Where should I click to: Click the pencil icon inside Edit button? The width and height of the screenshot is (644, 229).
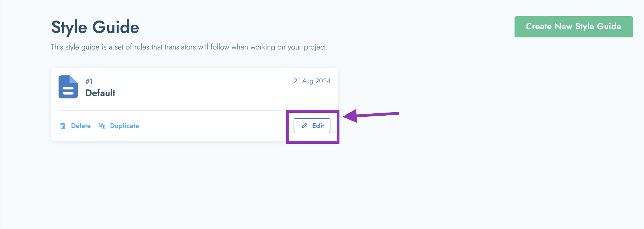coord(304,126)
